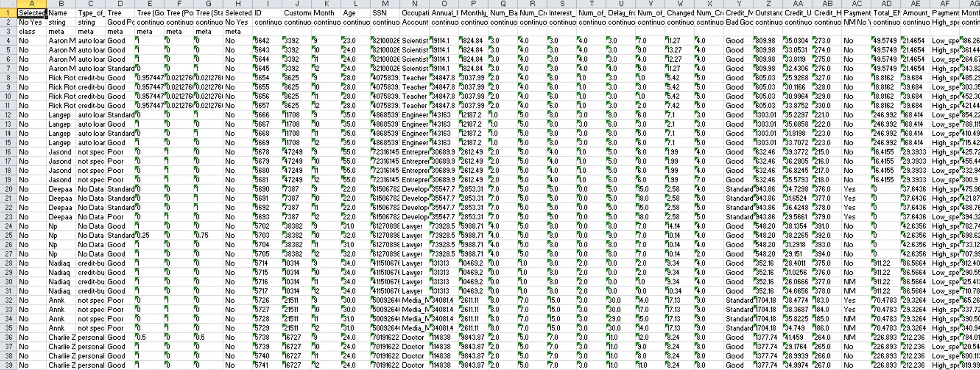Select column AB header
This screenshot has width=980, height=370.
826,4
